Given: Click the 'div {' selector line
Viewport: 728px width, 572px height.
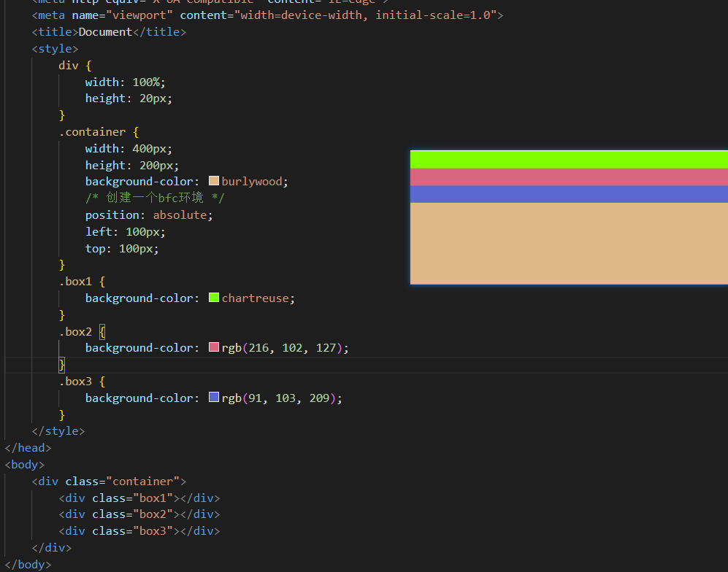Looking at the screenshot, I should pos(75,66).
